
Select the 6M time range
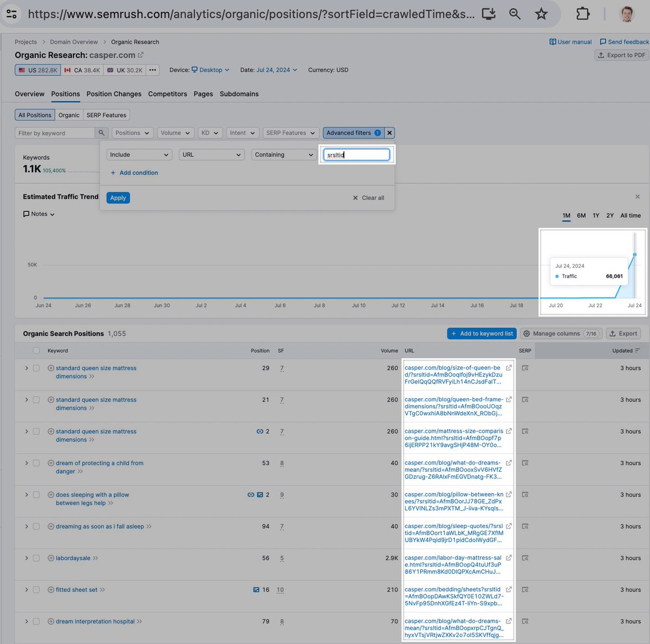click(581, 216)
